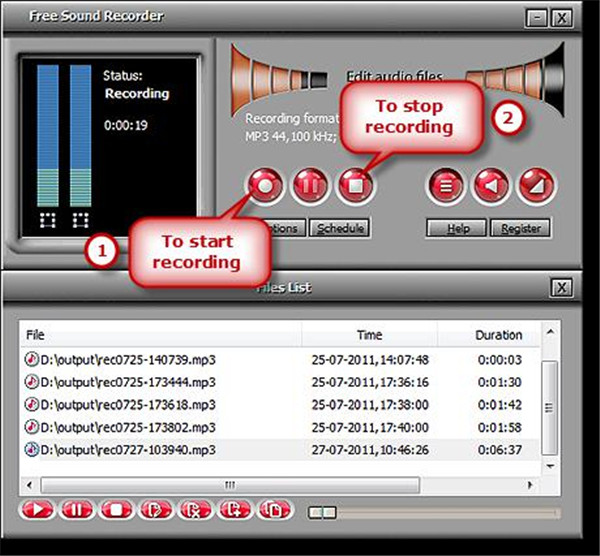Screen dimensions: 600x556
Task: Click the left channel level indicator square
Action: [x=48, y=220]
